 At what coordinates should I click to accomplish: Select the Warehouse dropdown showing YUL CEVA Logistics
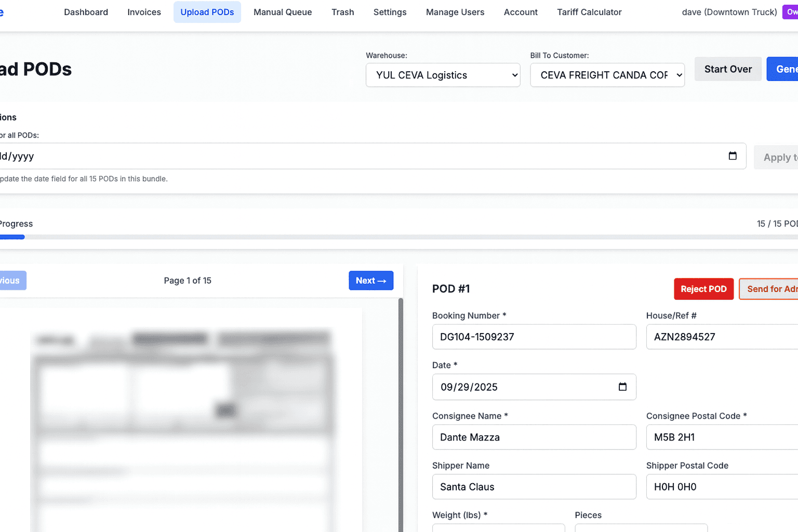442,75
